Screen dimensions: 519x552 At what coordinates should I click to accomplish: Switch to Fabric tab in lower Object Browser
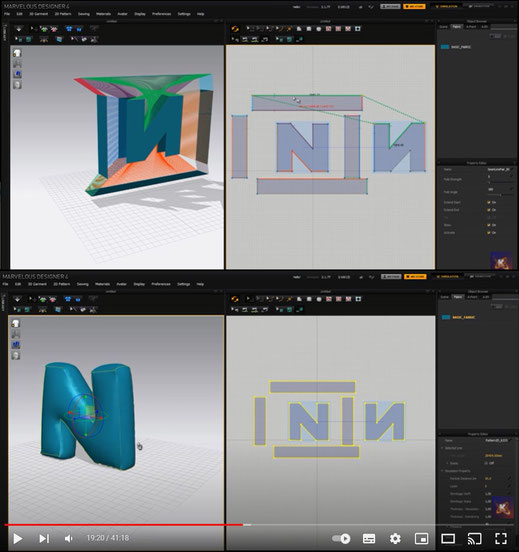tap(458, 297)
